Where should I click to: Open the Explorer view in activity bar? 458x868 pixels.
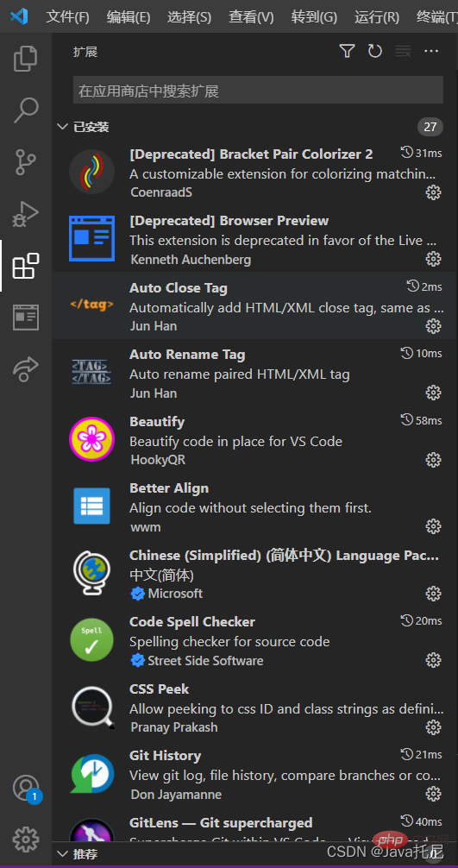pos(26,60)
